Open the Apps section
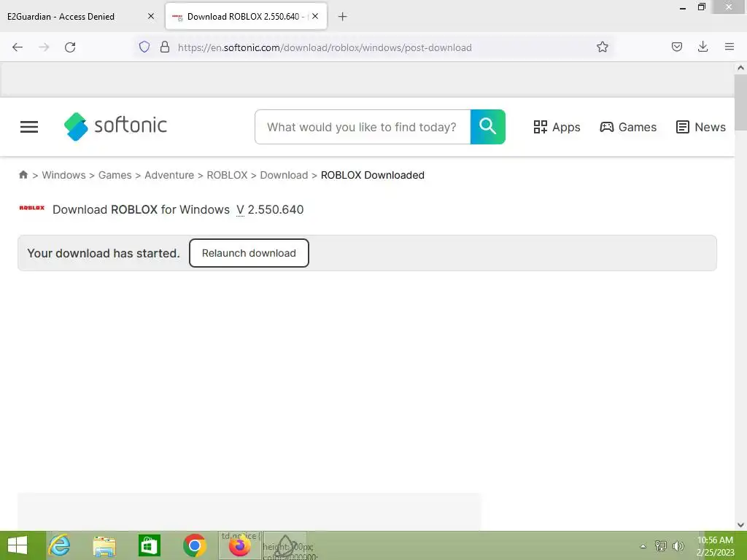This screenshot has height=560, width=747. (x=557, y=127)
